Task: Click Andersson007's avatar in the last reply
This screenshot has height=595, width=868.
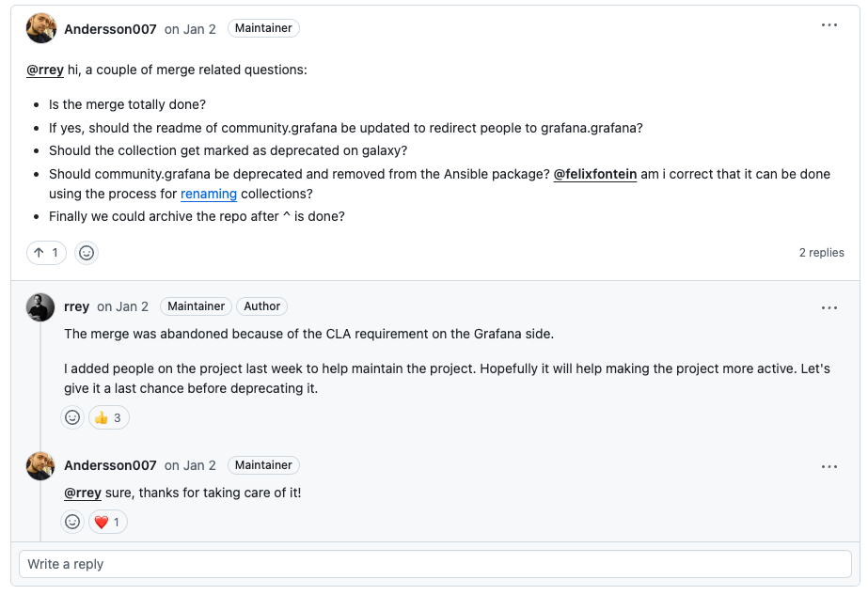Action: click(40, 465)
